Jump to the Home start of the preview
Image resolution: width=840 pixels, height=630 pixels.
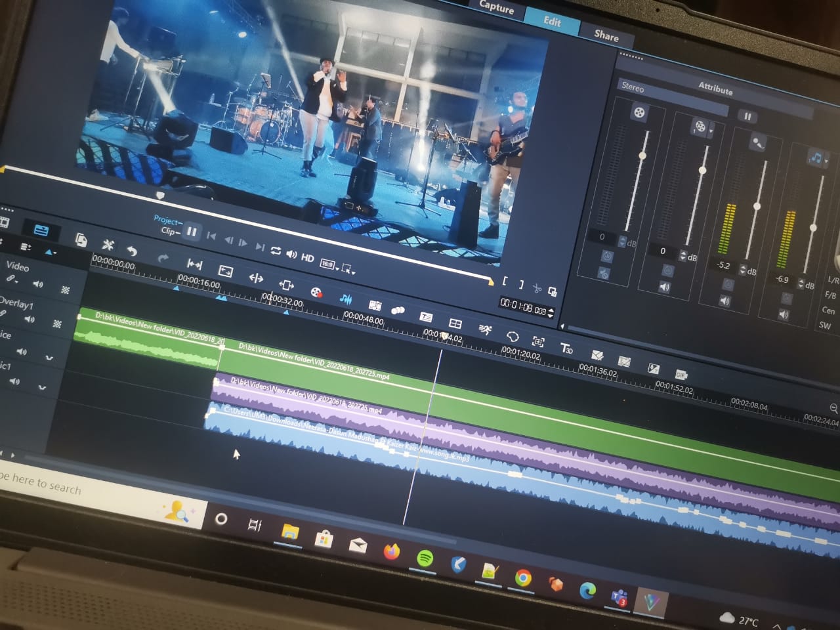pyautogui.click(x=211, y=236)
